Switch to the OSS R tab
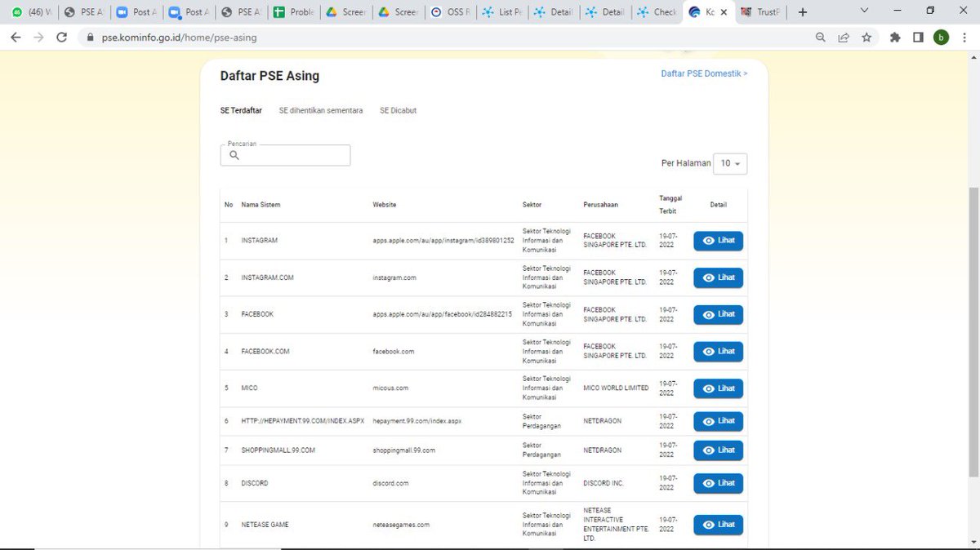 point(451,12)
